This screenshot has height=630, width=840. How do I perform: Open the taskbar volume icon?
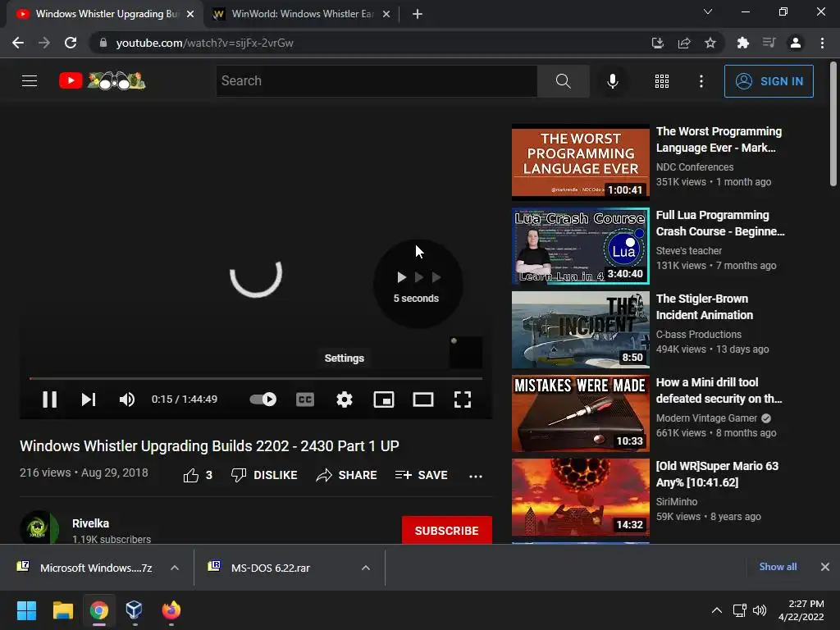click(x=759, y=610)
